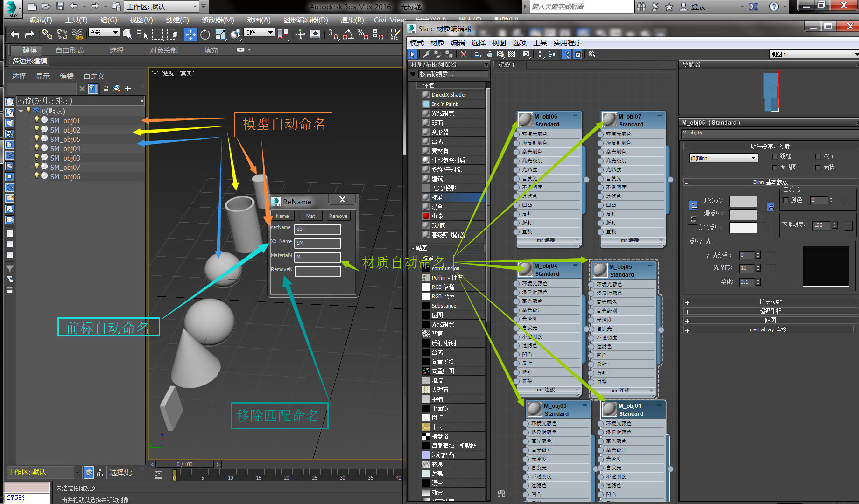This screenshot has height=504, width=859.
Task: Click the 3D Snaps toggle icon
Action: coord(333,34)
